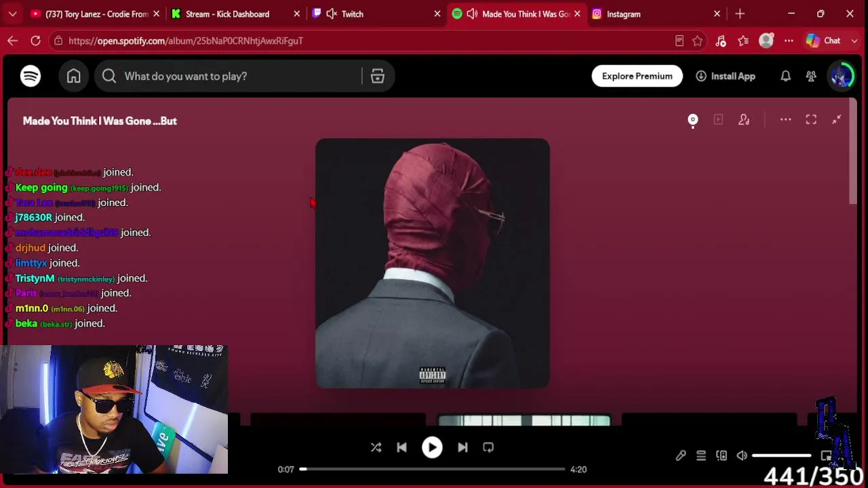Open the media control music icon
This screenshot has height=488, width=868.
[720, 41]
